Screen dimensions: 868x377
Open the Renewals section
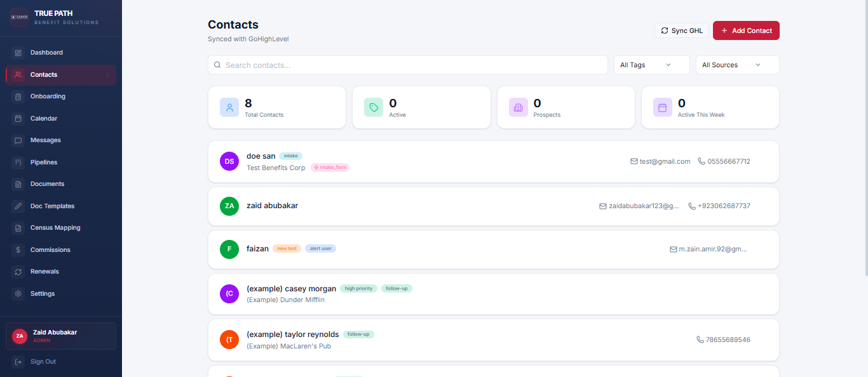coord(44,271)
